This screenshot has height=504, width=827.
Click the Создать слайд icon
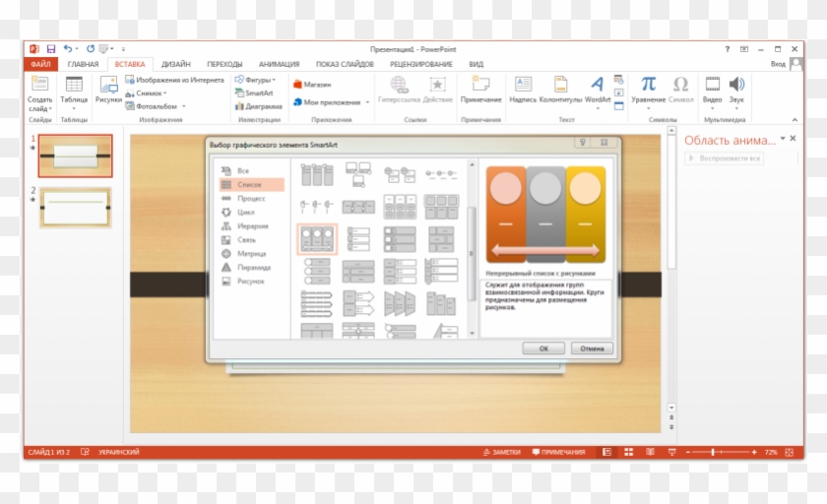39,85
